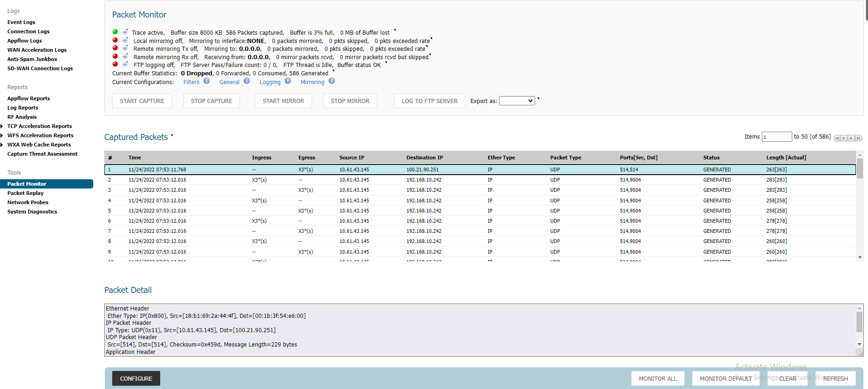This screenshot has height=389, width=868.
Task: Go to the next page of captured packets
Action: point(851,138)
